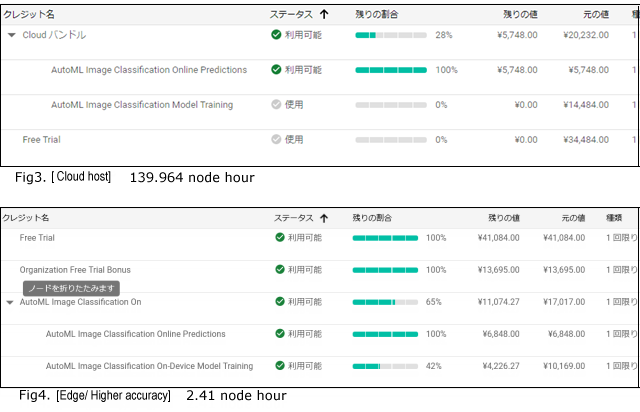The image size is (640, 412).
Task: Click 1 回限り type for Organization Bonus
Action: point(622,270)
